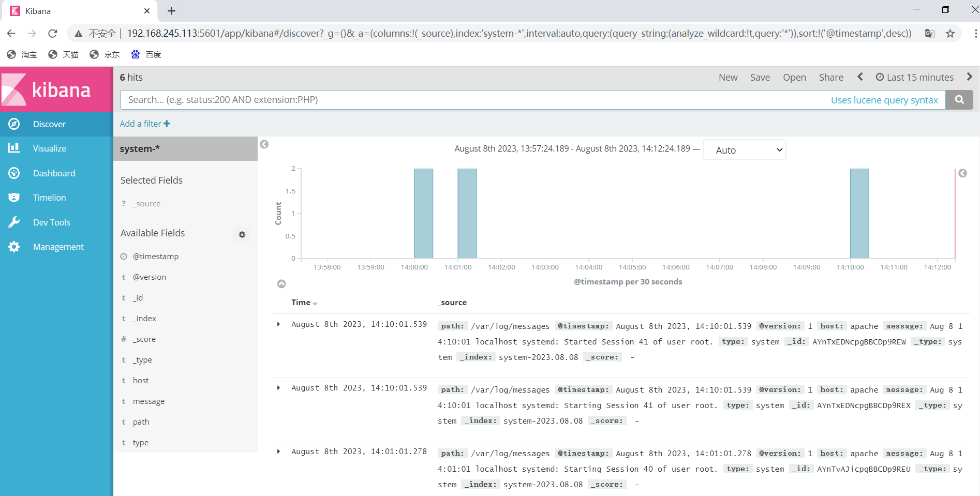Click the Dev Tools wrench icon
The image size is (980, 496).
point(14,222)
